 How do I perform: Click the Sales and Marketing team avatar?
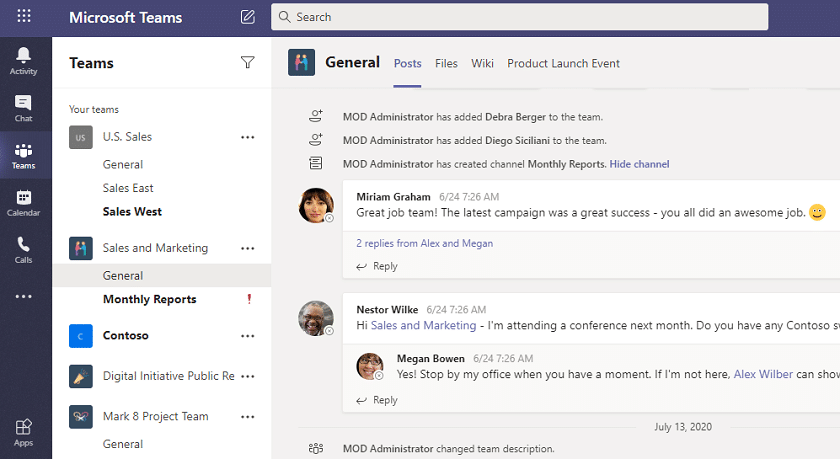(80, 249)
